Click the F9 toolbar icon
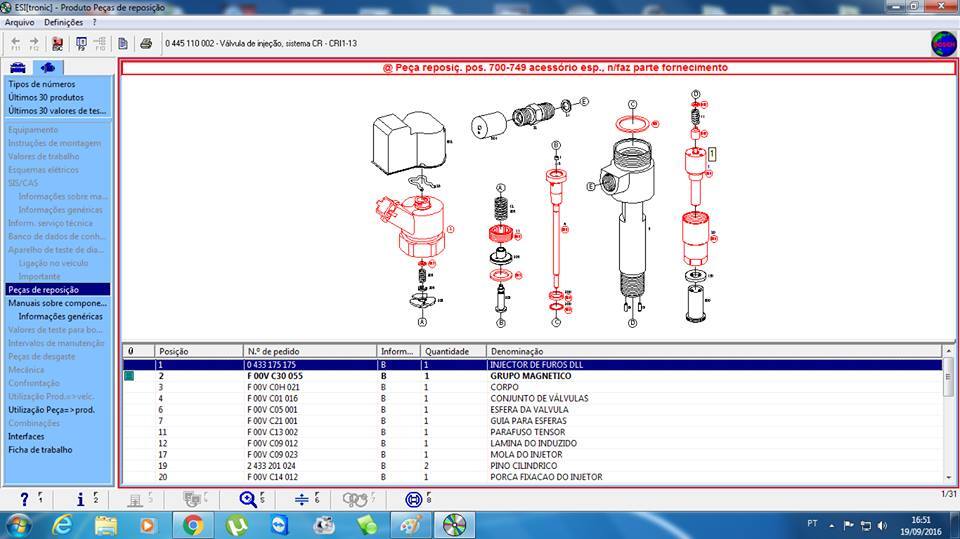Screen dimensions: 960x539 pyautogui.click(x=81, y=43)
